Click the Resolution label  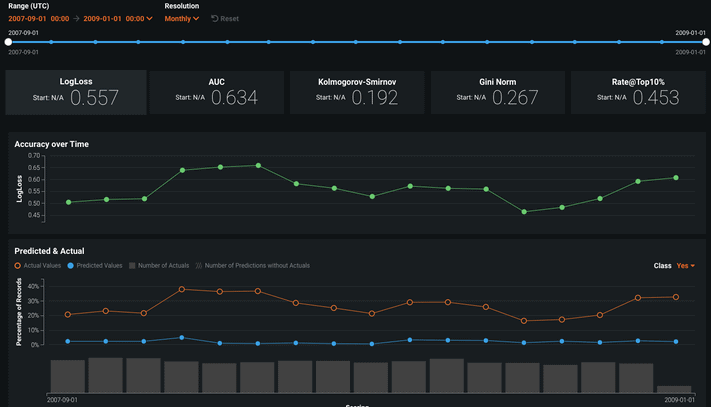pyautogui.click(x=182, y=6)
